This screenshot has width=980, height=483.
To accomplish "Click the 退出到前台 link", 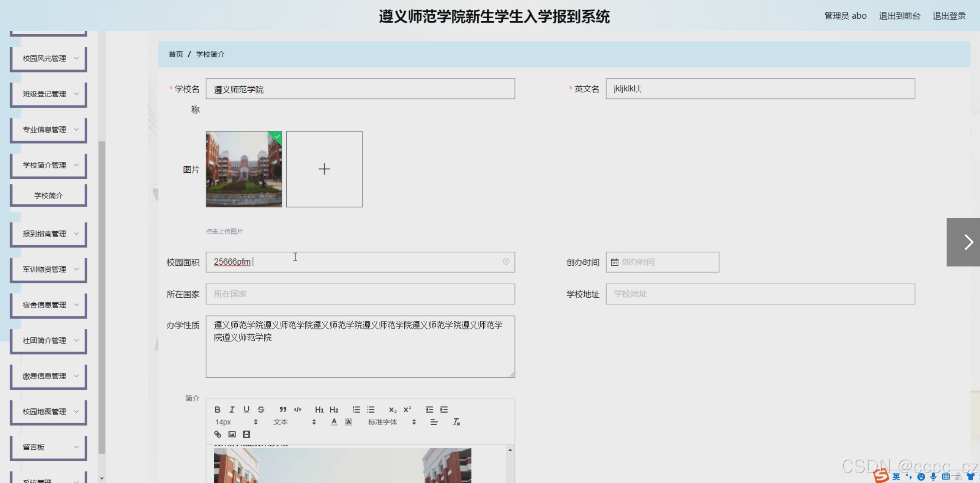I will click(x=899, y=16).
